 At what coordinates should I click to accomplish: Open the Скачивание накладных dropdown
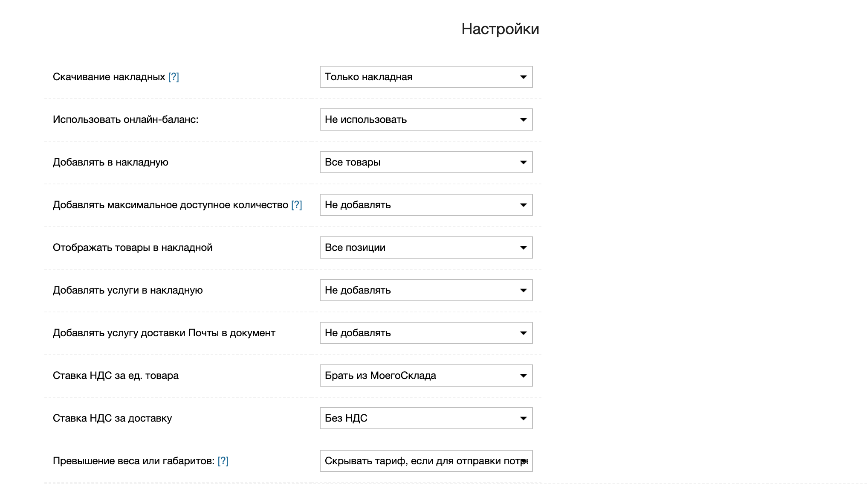click(425, 77)
